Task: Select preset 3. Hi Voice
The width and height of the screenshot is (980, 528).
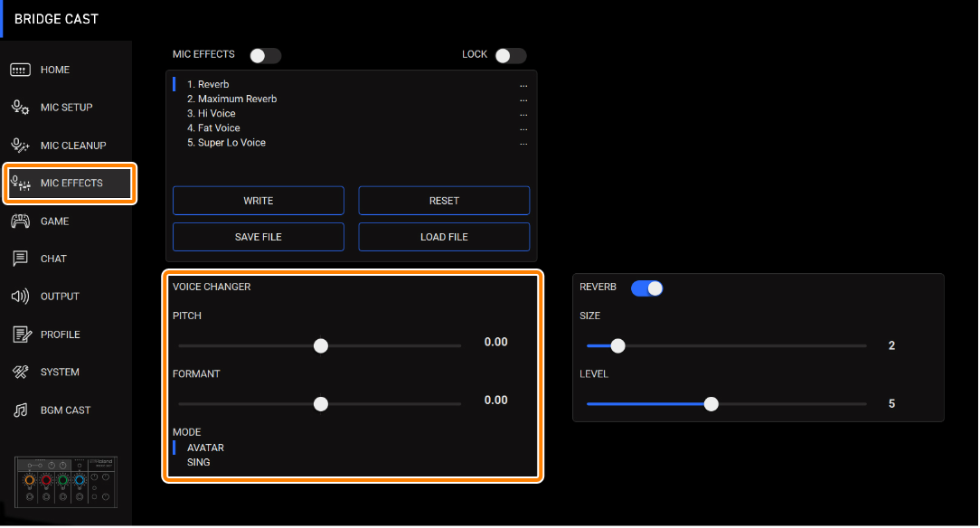Action: point(212,113)
